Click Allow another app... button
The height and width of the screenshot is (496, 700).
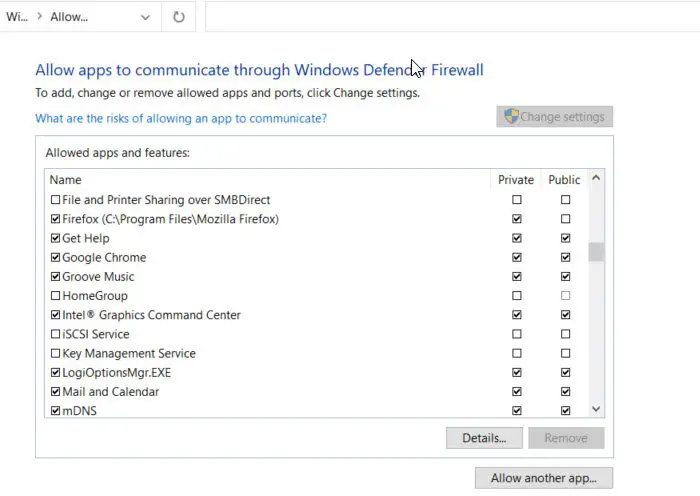click(544, 478)
